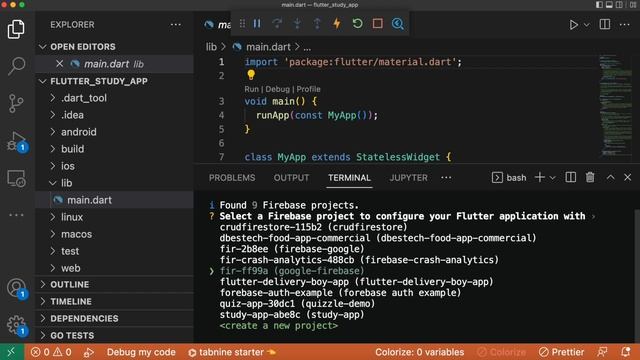Select the bash terminal profile

pyautogui.click(x=509, y=178)
